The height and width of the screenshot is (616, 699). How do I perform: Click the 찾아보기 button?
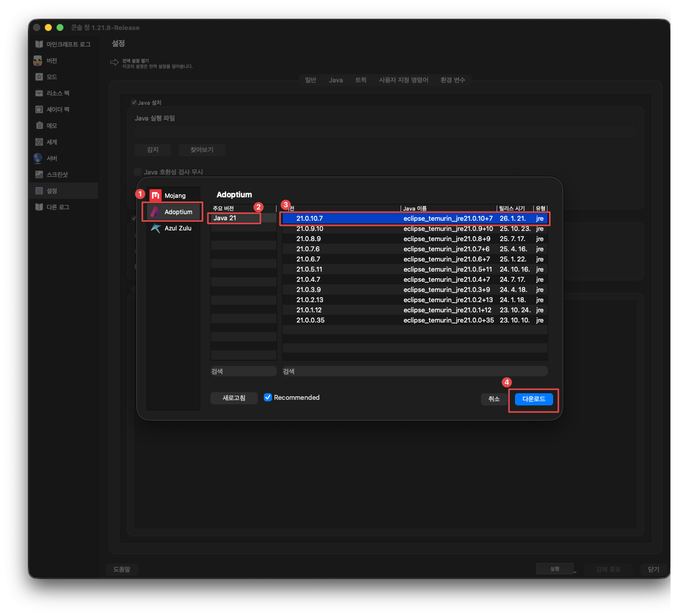point(202,150)
